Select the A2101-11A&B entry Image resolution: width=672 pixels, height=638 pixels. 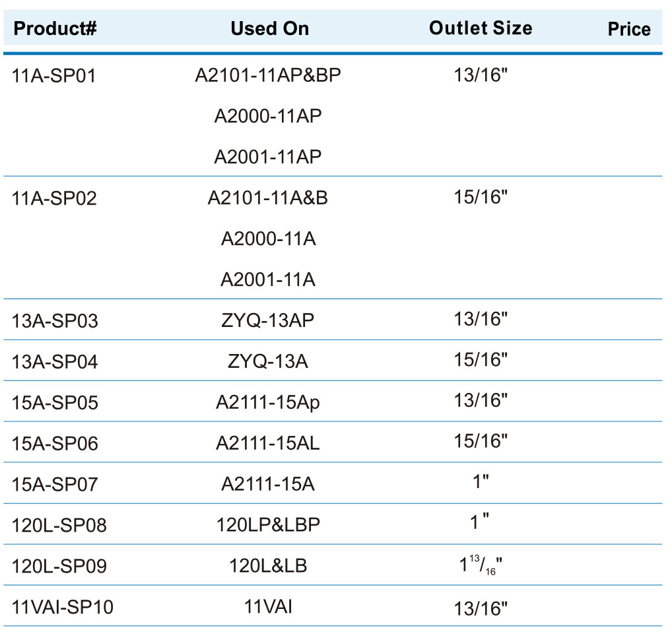[268, 198]
